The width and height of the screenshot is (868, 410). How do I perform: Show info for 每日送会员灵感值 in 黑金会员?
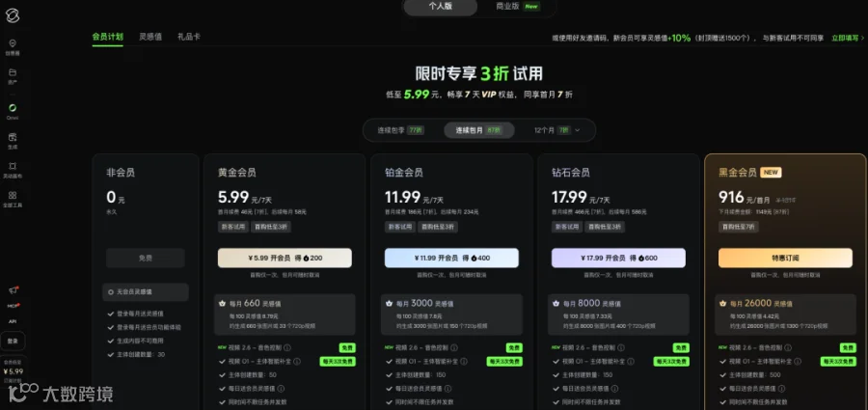[x=781, y=389]
